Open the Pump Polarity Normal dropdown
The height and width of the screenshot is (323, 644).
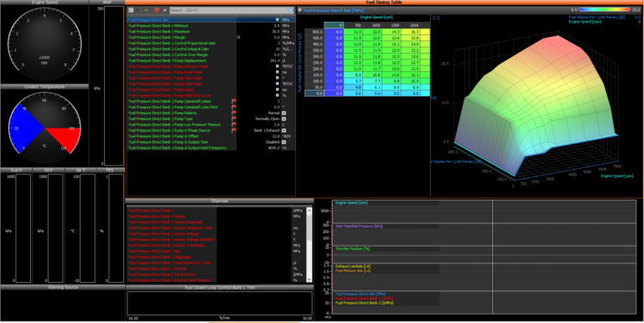click(x=283, y=113)
